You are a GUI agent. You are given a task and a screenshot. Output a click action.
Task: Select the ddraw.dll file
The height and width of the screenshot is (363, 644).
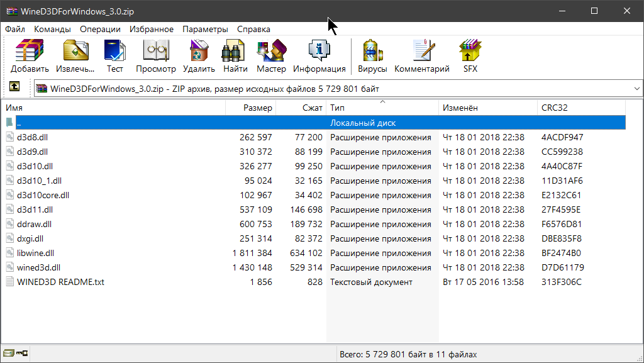tap(35, 224)
